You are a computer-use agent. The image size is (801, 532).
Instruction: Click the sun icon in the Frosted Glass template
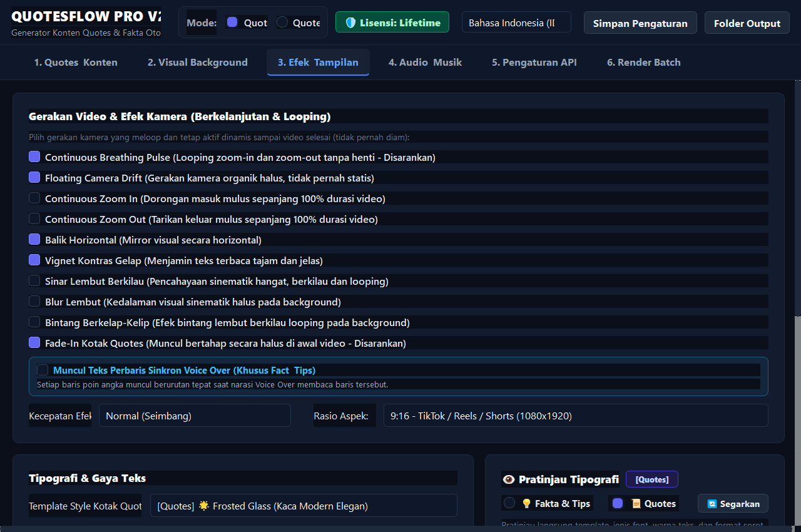204,506
